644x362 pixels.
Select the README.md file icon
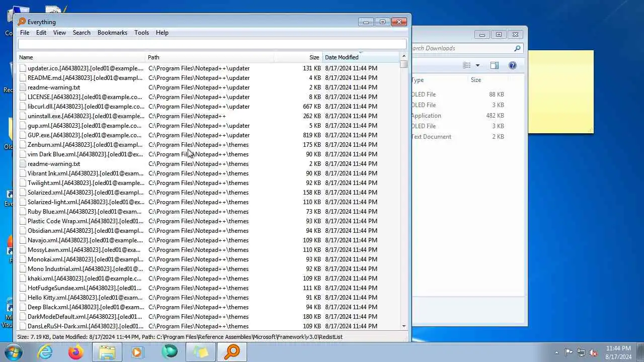tap(23, 78)
